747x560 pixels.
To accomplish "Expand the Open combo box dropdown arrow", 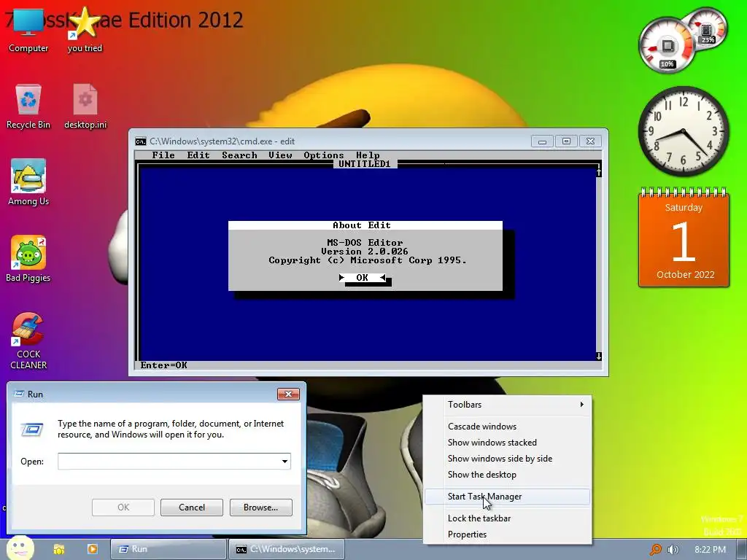I will pos(285,461).
